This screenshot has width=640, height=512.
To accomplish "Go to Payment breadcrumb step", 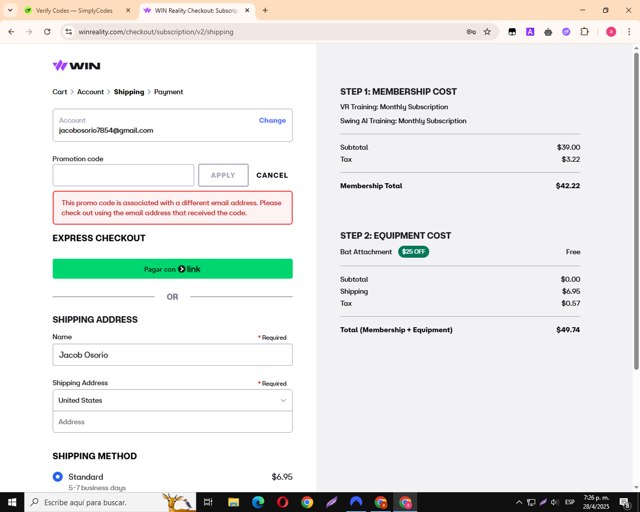I will [x=169, y=92].
